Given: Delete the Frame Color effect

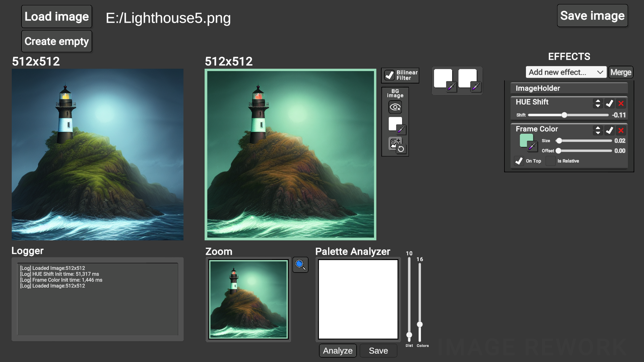Looking at the screenshot, I should coord(621,130).
